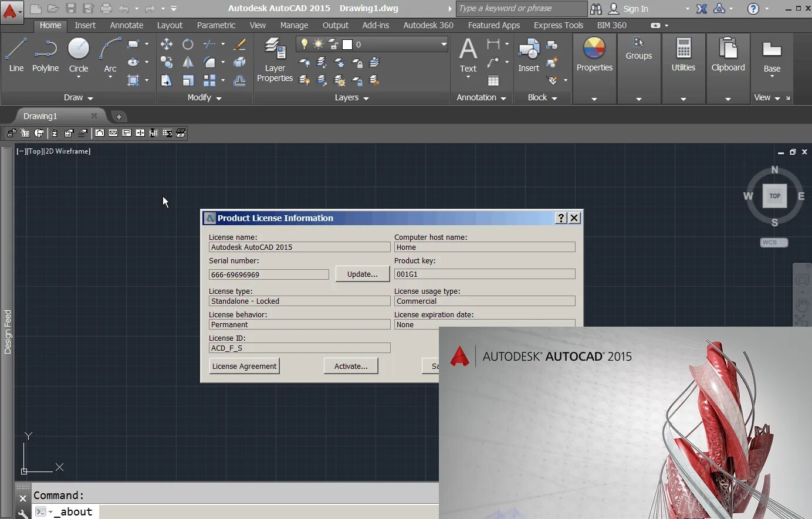The width and height of the screenshot is (812, 519).
Task: Select the Polyline tool
Action: pos(45,56)
